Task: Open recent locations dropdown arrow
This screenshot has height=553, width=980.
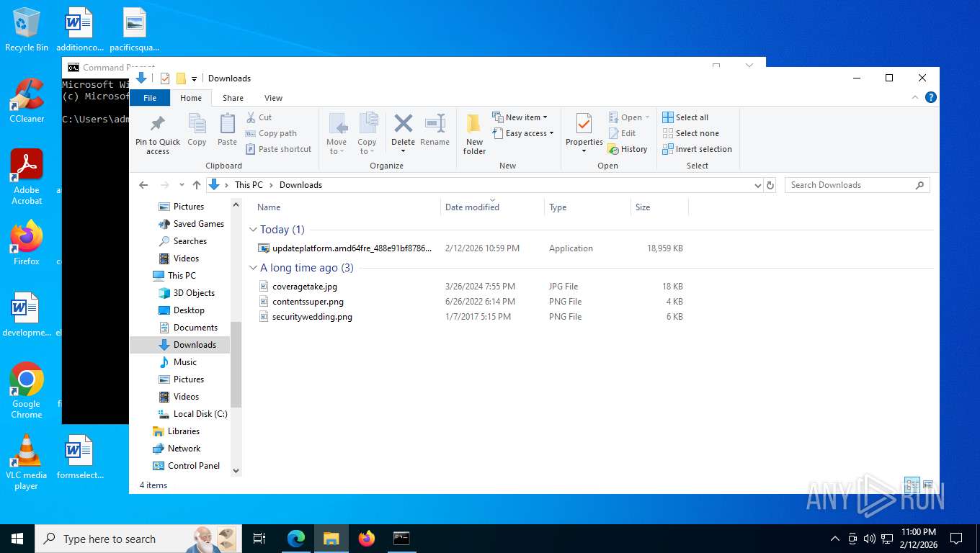Action: point(181,185)
